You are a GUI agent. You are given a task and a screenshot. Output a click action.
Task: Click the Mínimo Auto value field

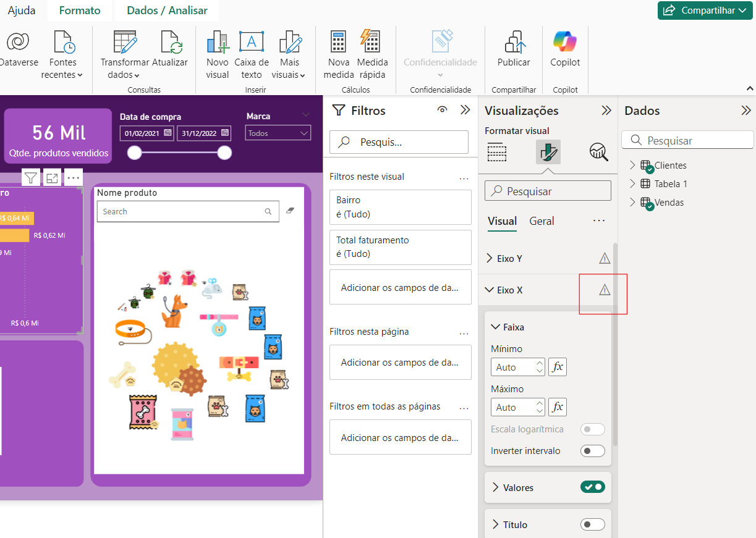coord(518,367)
